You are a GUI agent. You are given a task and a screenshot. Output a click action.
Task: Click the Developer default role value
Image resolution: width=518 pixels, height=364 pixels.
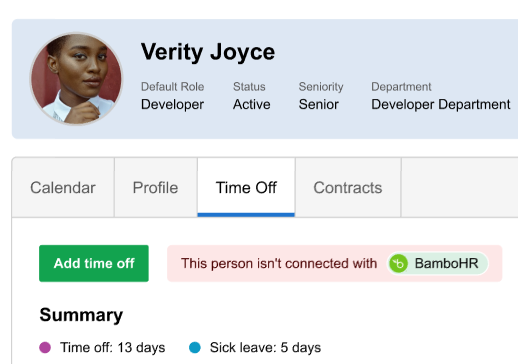[x=172, y=104]
